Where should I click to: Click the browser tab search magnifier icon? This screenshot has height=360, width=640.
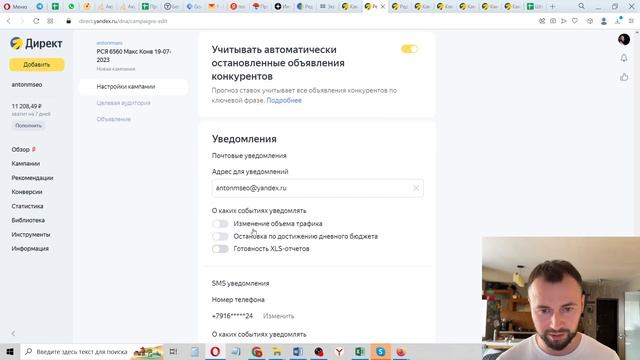[581, 6]
